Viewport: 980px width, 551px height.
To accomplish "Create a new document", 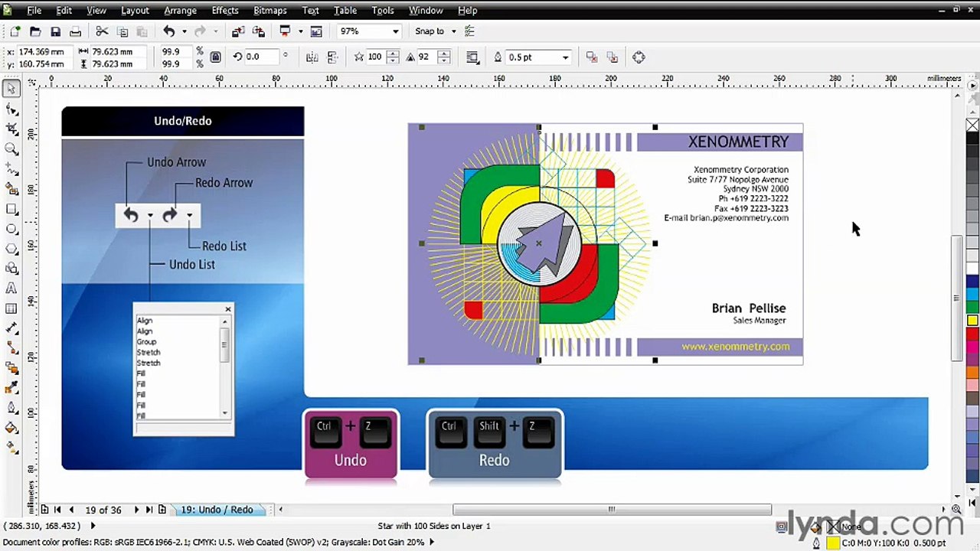I will pyautogui.click(x=15, y=31).
